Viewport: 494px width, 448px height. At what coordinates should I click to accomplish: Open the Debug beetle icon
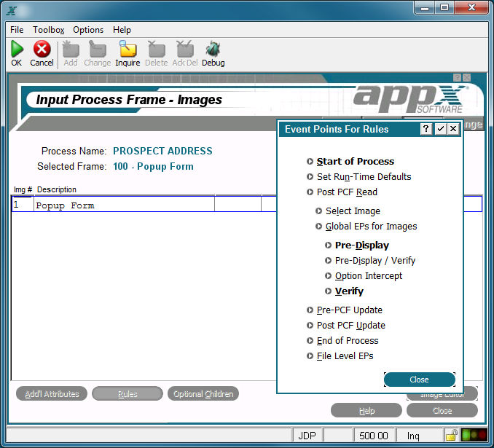(213, 49)
